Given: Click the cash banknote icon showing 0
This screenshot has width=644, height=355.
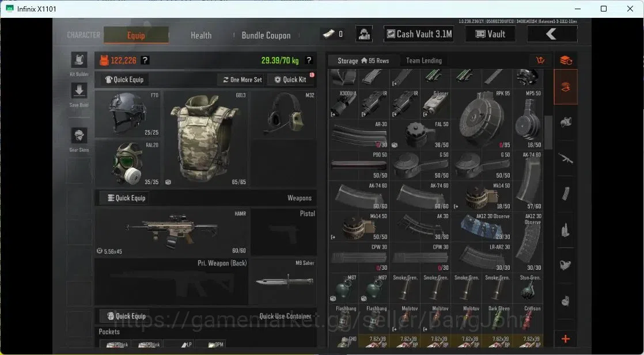Looking at the screenshot, I should pos(328,34).
